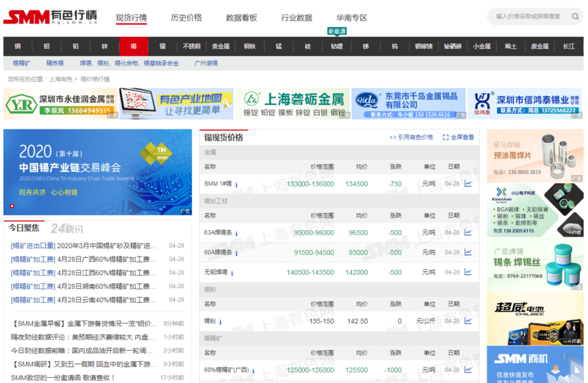
Task: Click the SMM有色行情 logo
Action: tap(50, 17)
